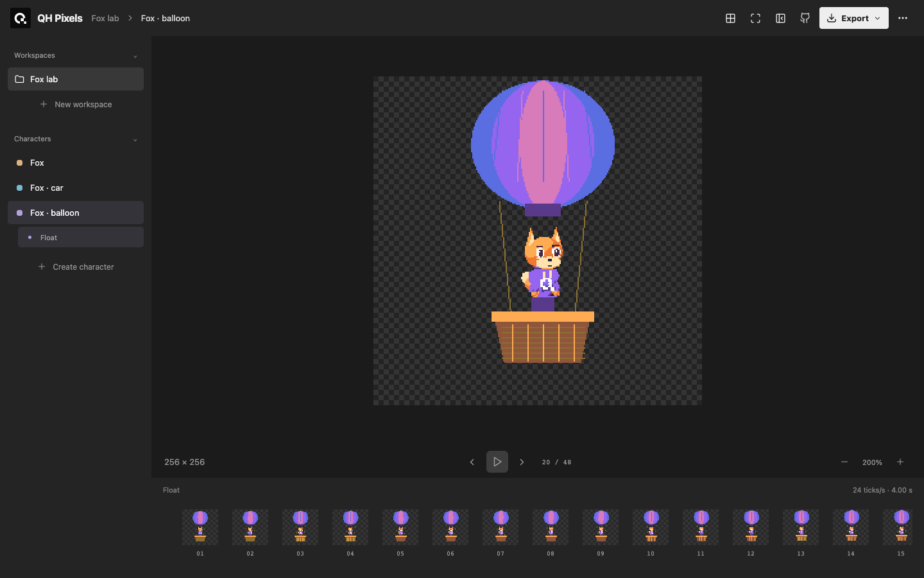This screenshot has width=924, height=578.
Task: Select the Fox · car character
Action: (76, 188)
